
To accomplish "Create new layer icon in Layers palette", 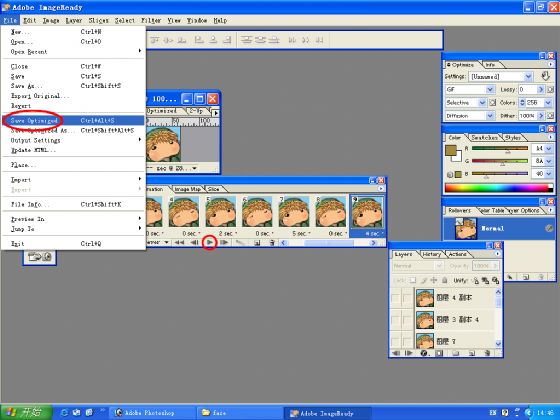I will click(472, 353).
